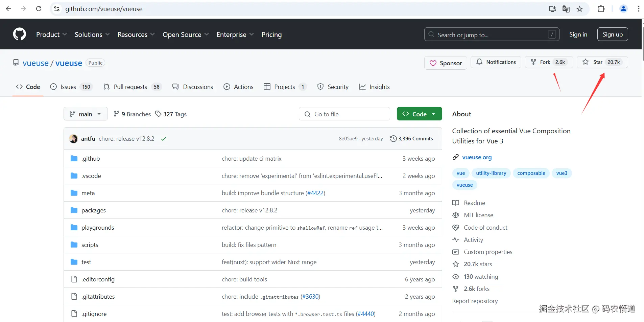Click the Readme book icon
The image size is (644, 322).
456,203
